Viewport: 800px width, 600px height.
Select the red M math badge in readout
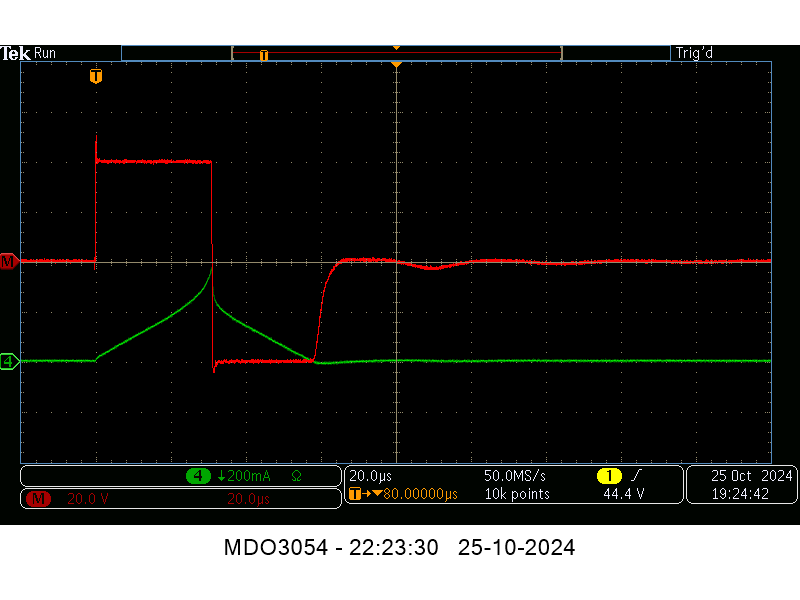coord(40,498)
